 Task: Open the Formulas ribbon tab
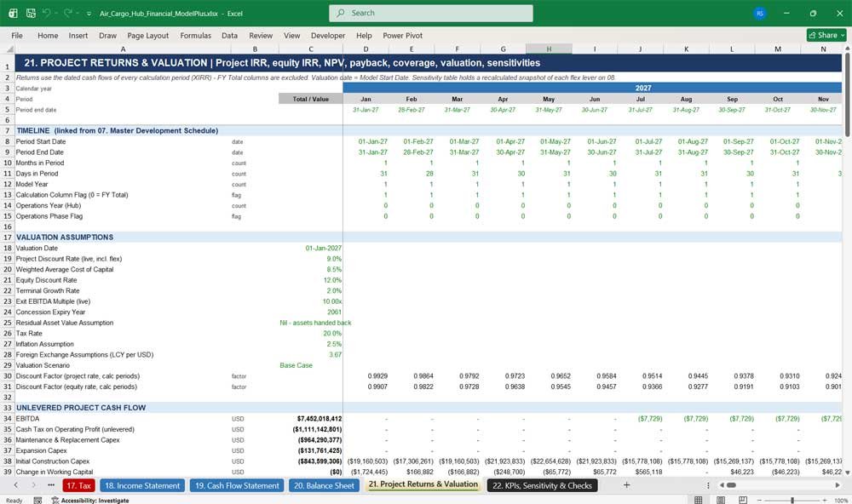pyautogui.click(x=196, y=35)
